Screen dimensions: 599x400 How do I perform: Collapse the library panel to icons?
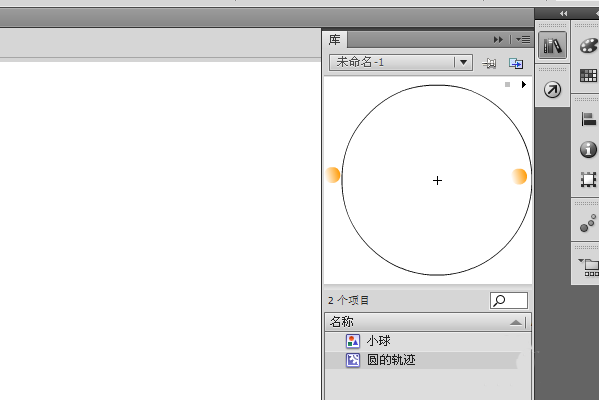pos(498,39)
